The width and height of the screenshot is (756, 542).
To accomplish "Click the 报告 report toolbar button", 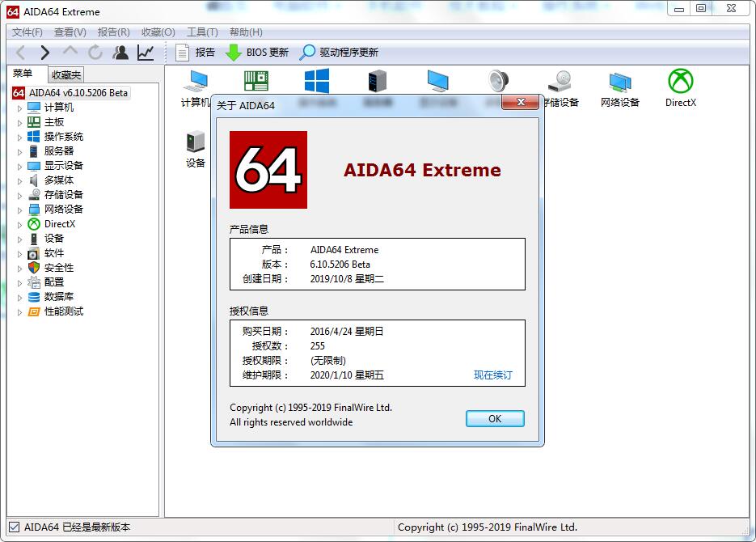I will (196, 52).
